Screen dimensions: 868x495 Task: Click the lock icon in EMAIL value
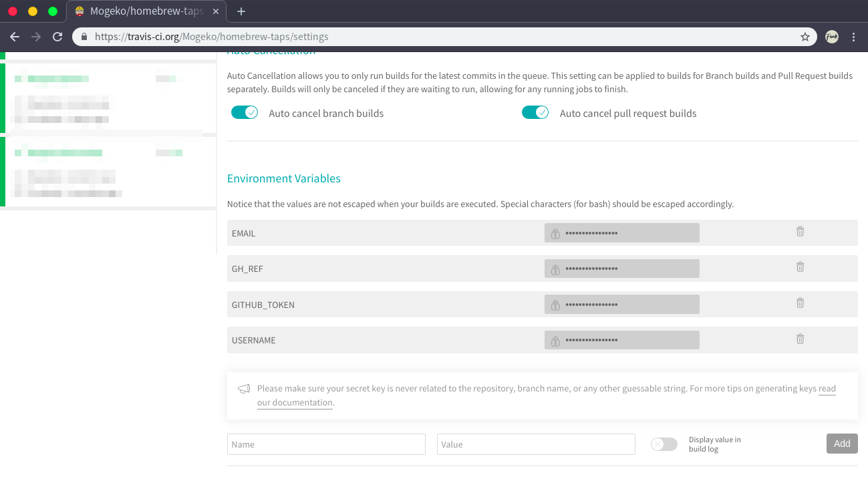(x=555, y=234)
